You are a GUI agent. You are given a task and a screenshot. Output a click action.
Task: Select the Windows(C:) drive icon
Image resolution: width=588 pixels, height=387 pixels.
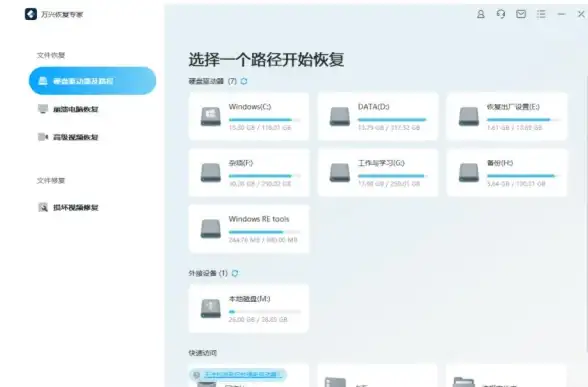210,116
